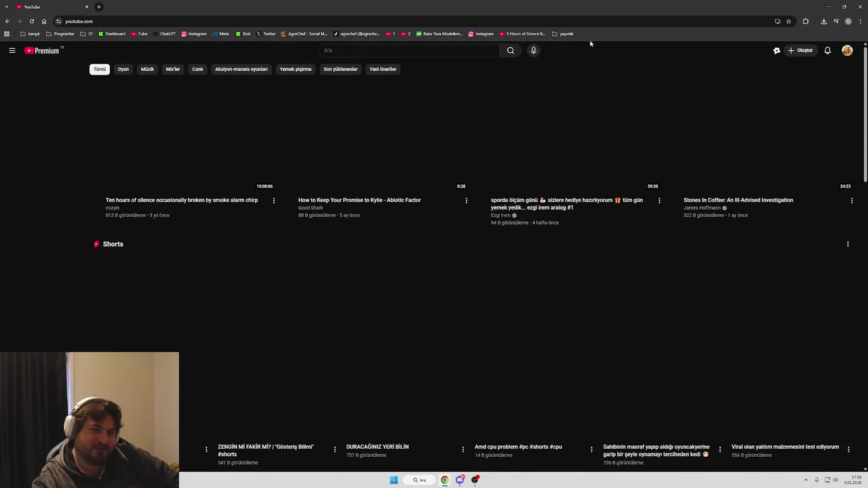Viewport: 868px width, 488px height.
Task: Open the apps grid in bookmarks bar
Action: pyautogui.click(x=7, y=34)
